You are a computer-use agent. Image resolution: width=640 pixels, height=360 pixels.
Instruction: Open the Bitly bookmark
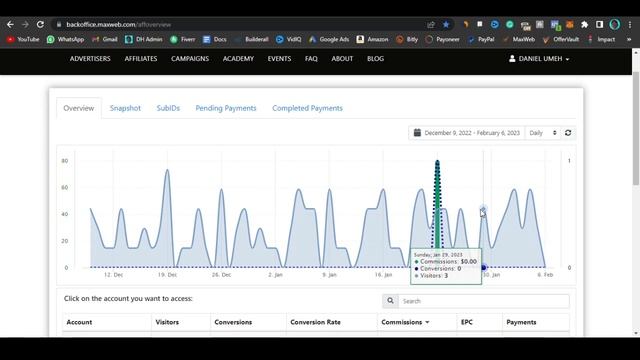(407, 39)
